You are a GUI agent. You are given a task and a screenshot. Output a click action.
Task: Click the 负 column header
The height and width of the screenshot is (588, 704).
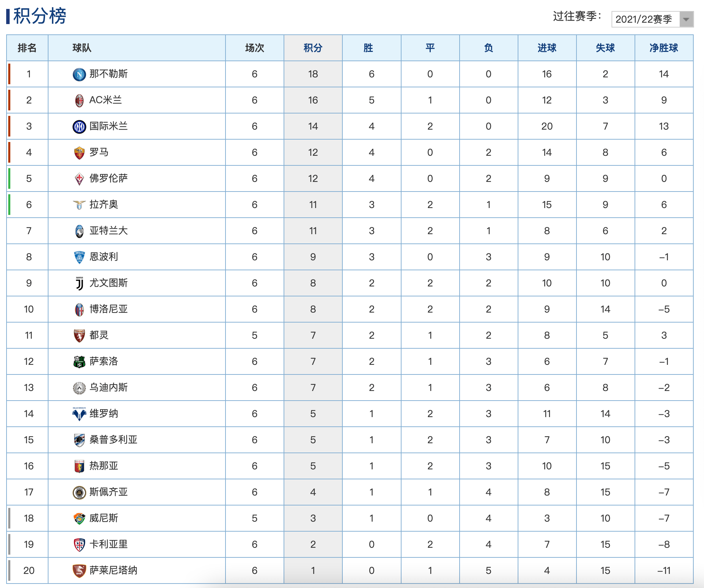488,48
